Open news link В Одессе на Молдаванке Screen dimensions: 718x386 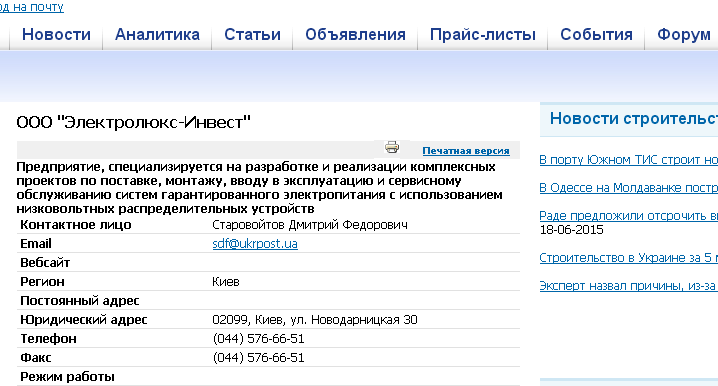click(628, 188)
